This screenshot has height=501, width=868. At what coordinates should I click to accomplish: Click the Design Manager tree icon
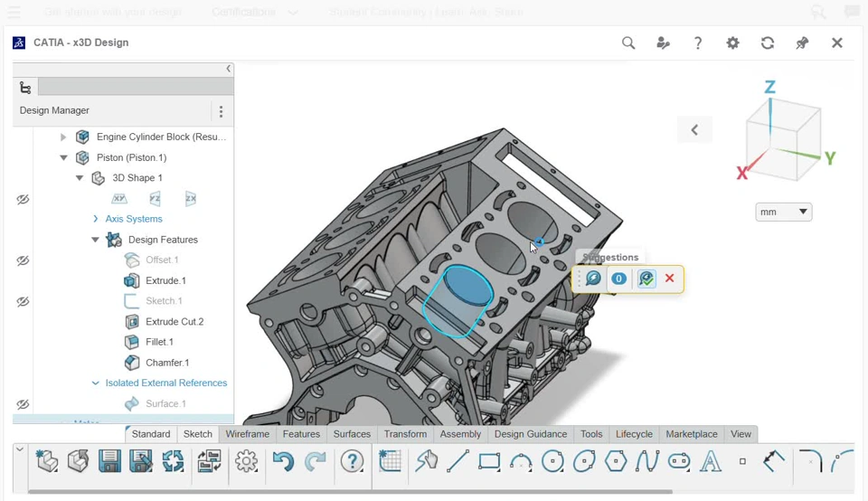pos(25,88)
